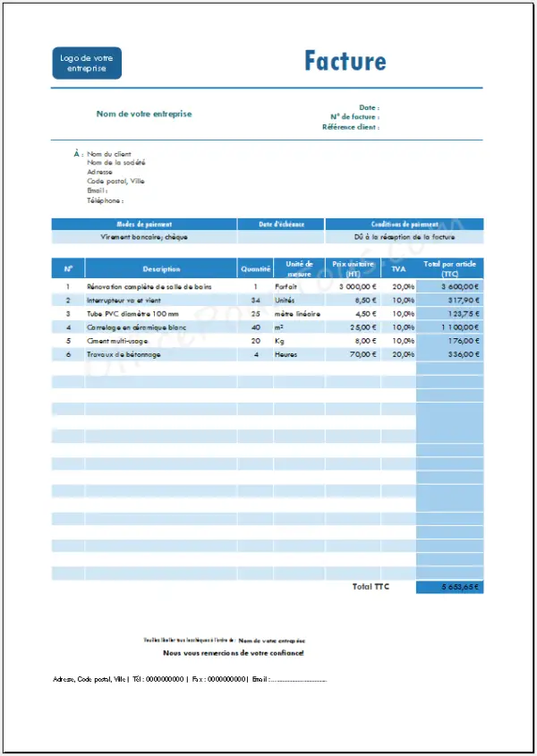Click the "Nom de votre entreprise" header text
The image size is (537, 756).
click(x=144, y=114)
